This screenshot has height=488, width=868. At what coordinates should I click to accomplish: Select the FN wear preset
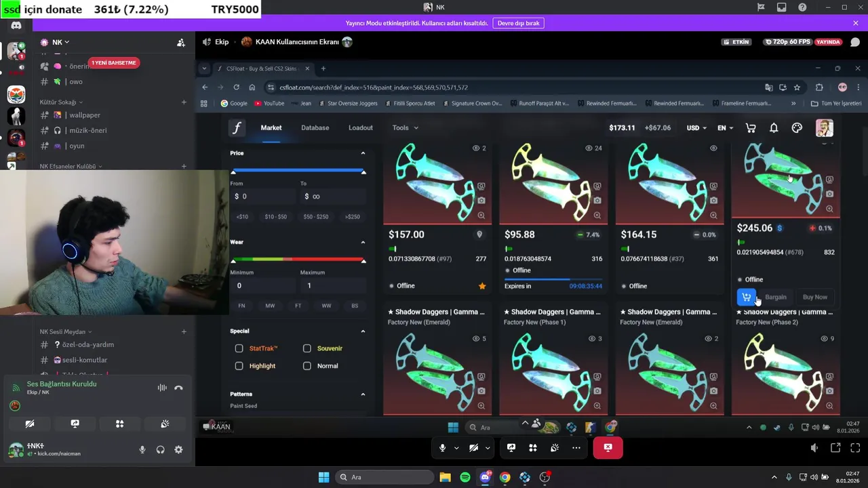click(x=241, y=306)
